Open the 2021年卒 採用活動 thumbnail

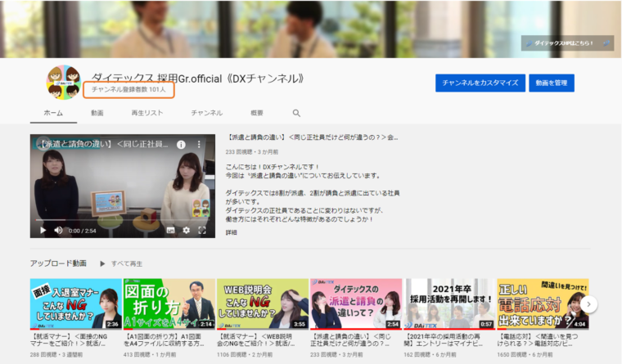tap(449, 304)
